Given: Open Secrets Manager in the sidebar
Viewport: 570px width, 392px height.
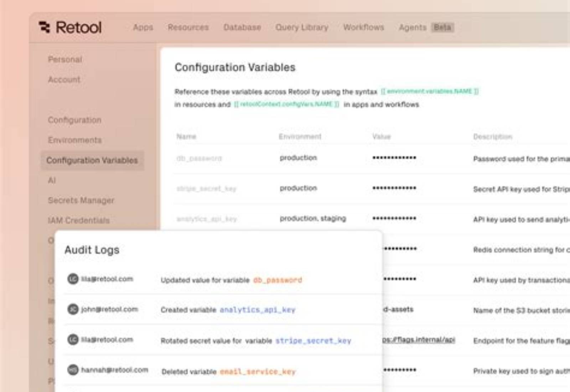Looking at the screenshot, I should click(81, 200).
